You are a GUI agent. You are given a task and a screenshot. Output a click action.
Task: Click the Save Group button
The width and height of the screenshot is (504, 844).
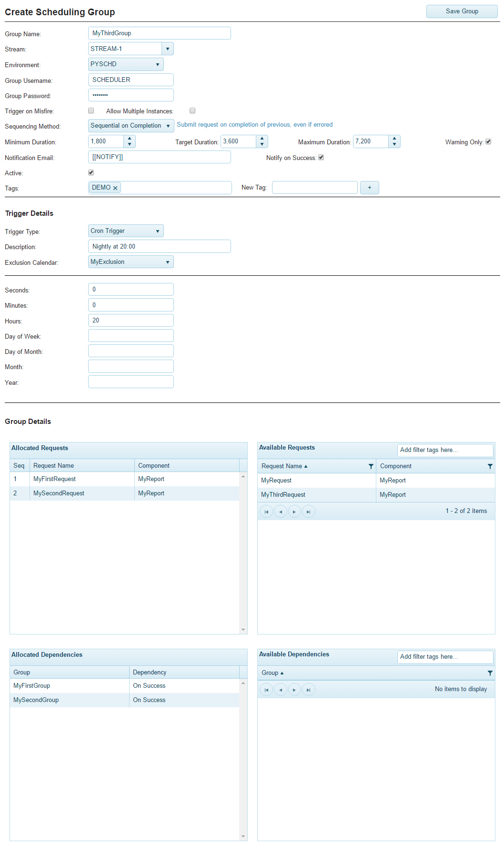pos(462,11)
